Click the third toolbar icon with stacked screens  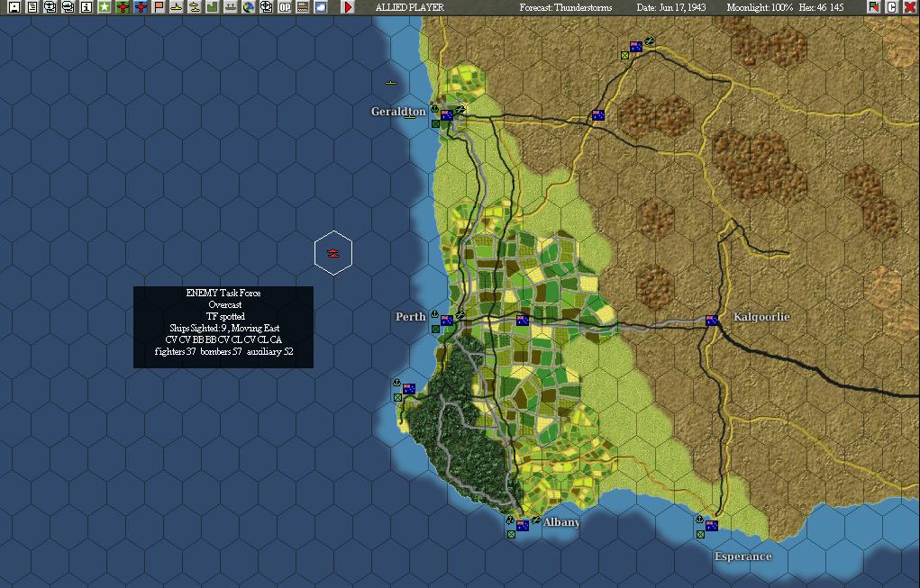(x=50, y=7)
